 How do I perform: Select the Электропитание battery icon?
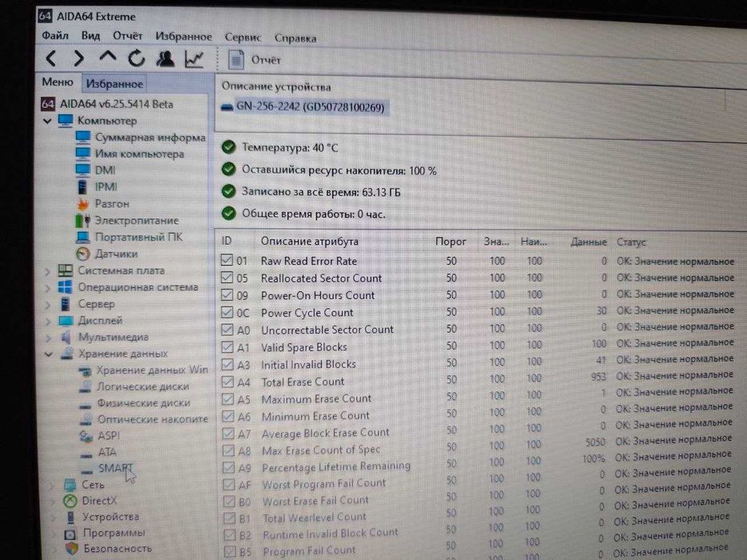pyautogui.click(x=83, y=221)
